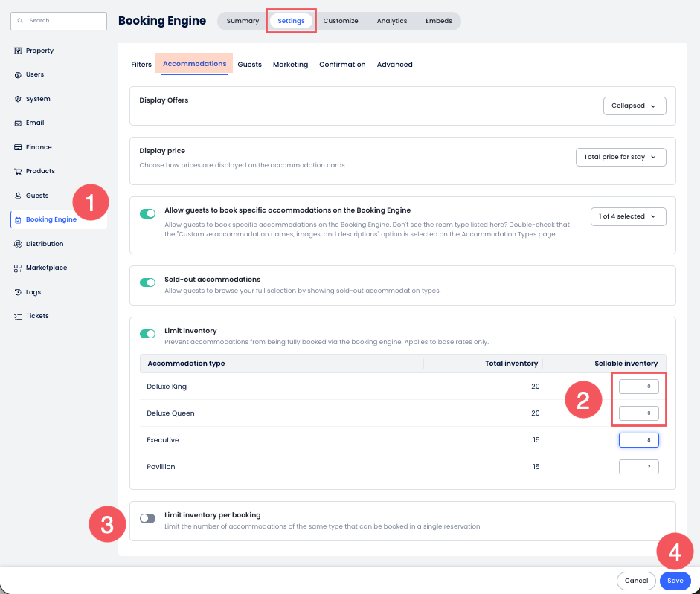Click the Guests person icon

point(18,196)
